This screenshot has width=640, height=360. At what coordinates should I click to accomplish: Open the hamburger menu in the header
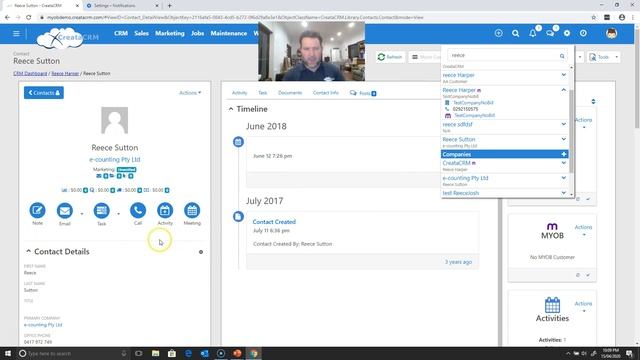tap(16, 33)
